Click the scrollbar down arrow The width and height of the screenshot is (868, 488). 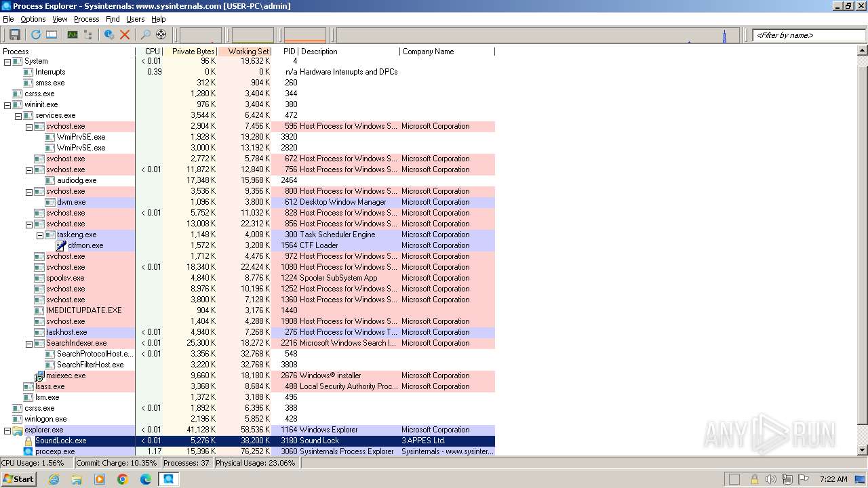tap(863, 450)
